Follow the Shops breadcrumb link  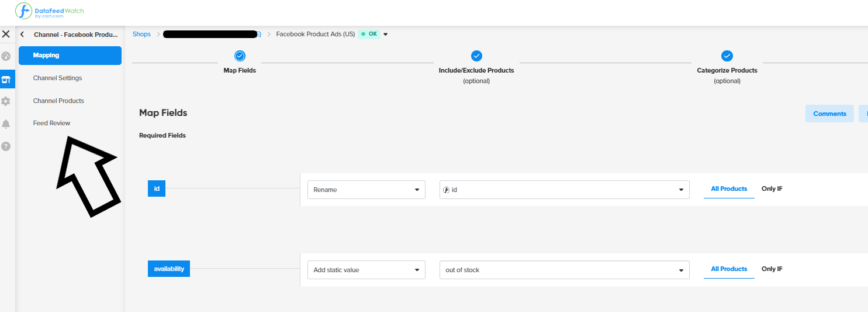point(141,34)
